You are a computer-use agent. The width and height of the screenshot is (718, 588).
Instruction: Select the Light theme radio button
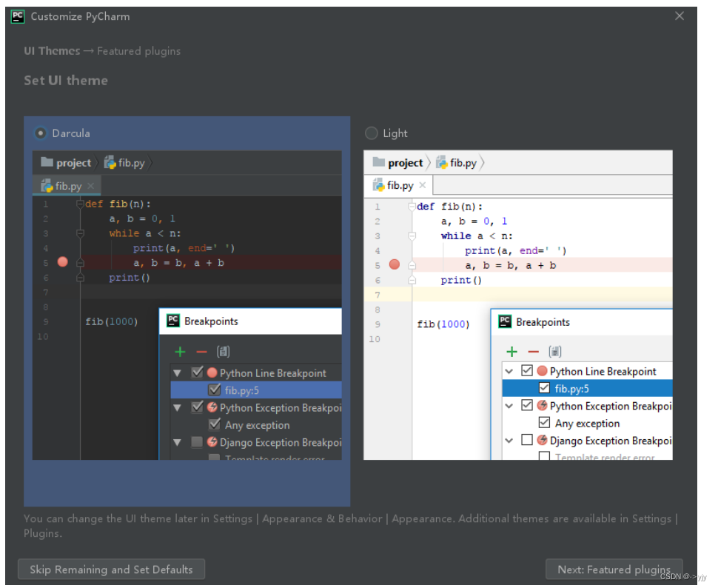(x=372, y=133)
